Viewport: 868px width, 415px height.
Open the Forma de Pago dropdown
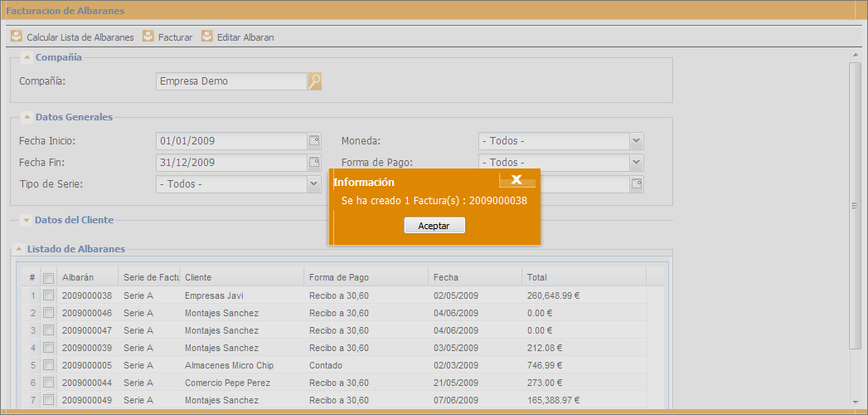coord(636,163)
